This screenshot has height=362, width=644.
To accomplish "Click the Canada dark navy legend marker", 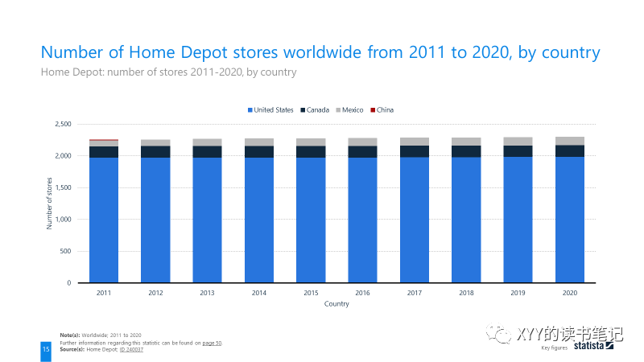I will pos(302,110).
